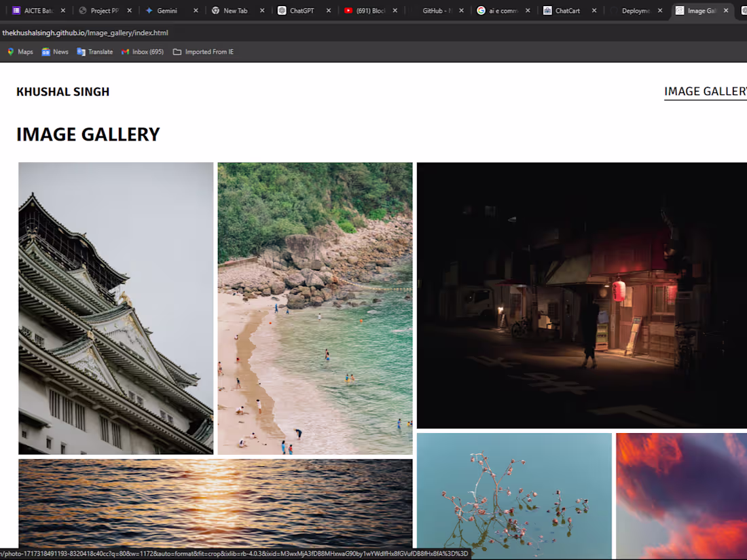747x560 pixels.
Task: Click the KHUSHAL SINGH site title
Action: pyautogui.click(x=62, y=91)
